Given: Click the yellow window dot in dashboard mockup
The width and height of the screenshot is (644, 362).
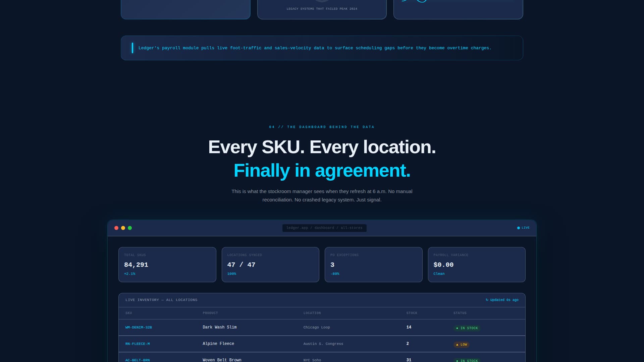Looking at the screenshot, I should point(123,228).
